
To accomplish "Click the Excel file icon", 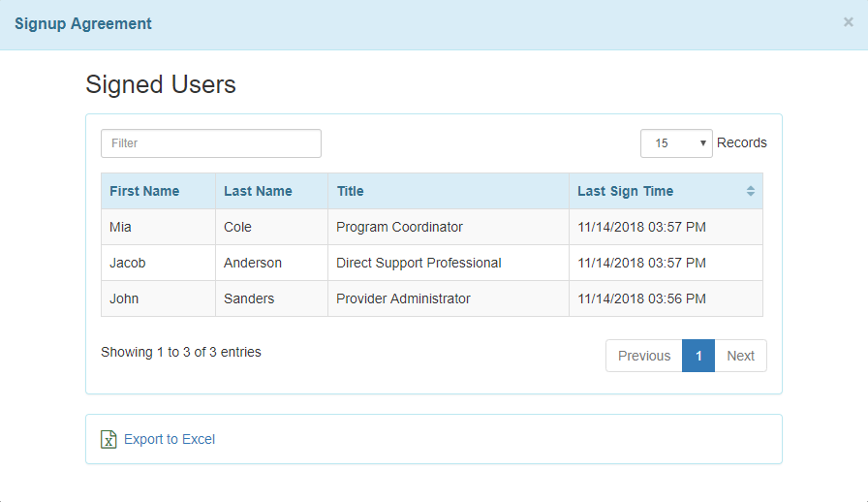I will click(108, 439).
